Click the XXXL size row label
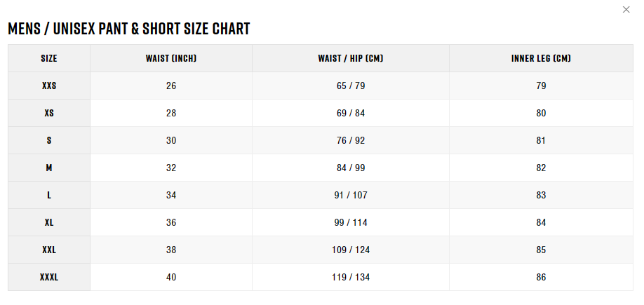This screenshot has height=305, width=644. click(49, 277)
